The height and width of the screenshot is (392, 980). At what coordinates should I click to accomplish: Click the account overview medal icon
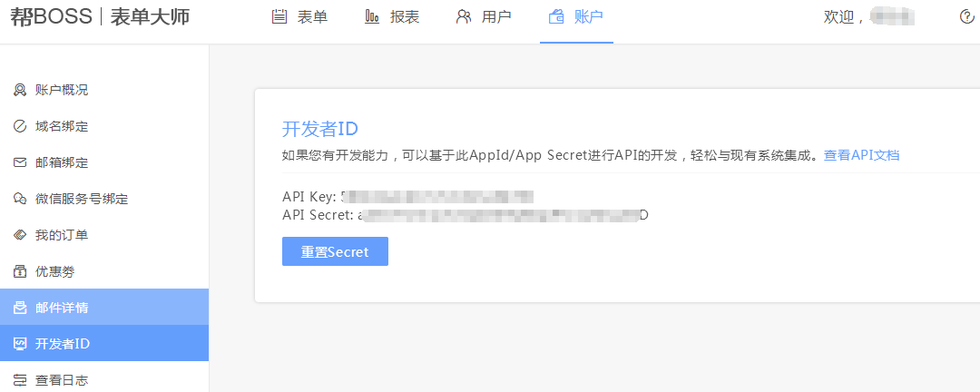pyautogui.click(x=20, y=90)
